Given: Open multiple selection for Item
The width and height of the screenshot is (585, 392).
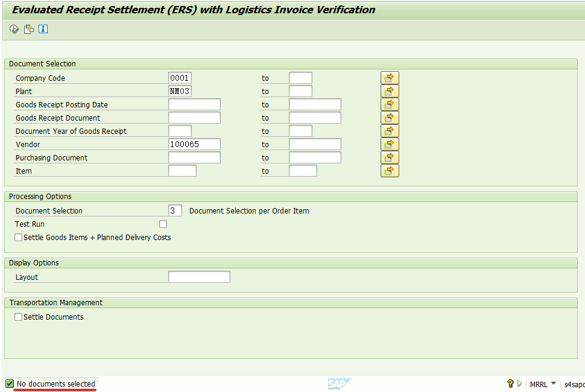Looking at the screenshot, I should [390, 171].
